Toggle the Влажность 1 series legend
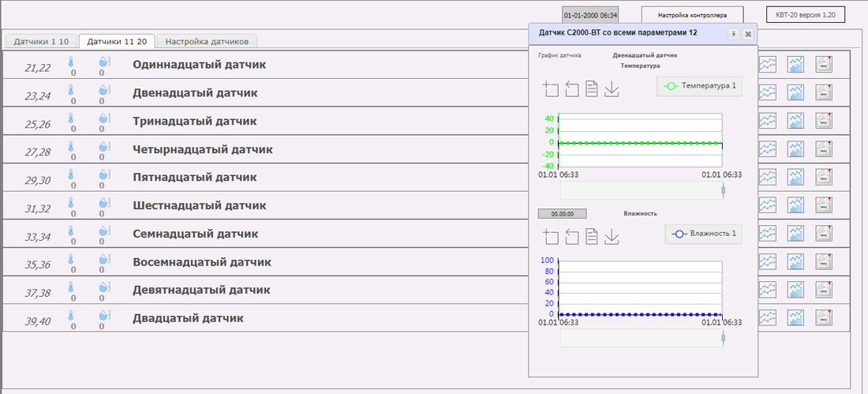868x394 pixels. (x=704, y=234)
